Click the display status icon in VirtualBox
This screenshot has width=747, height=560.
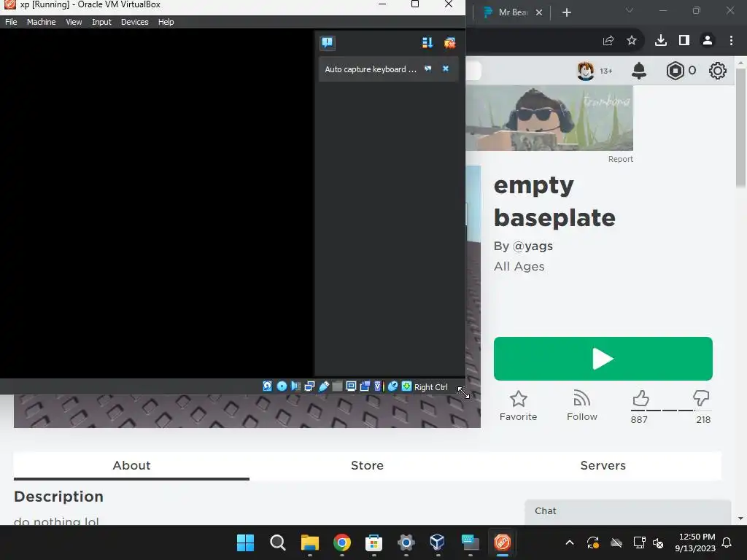(x=351, y=386)
